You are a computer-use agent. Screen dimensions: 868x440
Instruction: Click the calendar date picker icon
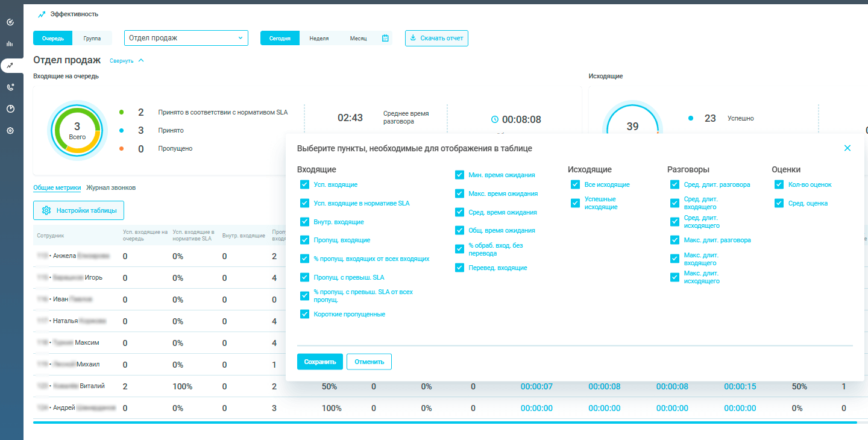[x=385, y=38]
